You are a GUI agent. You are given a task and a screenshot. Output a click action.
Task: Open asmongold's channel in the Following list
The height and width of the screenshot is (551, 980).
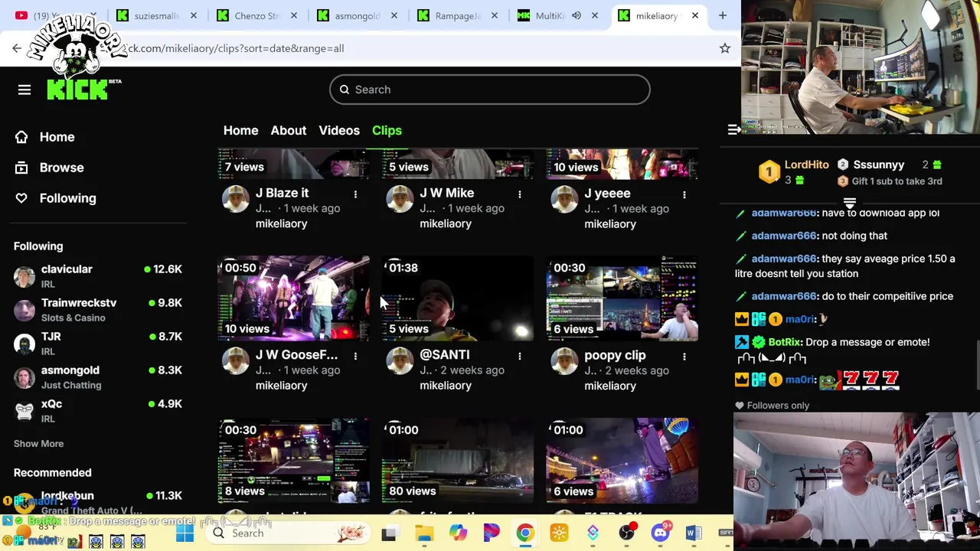click(98, 377)
